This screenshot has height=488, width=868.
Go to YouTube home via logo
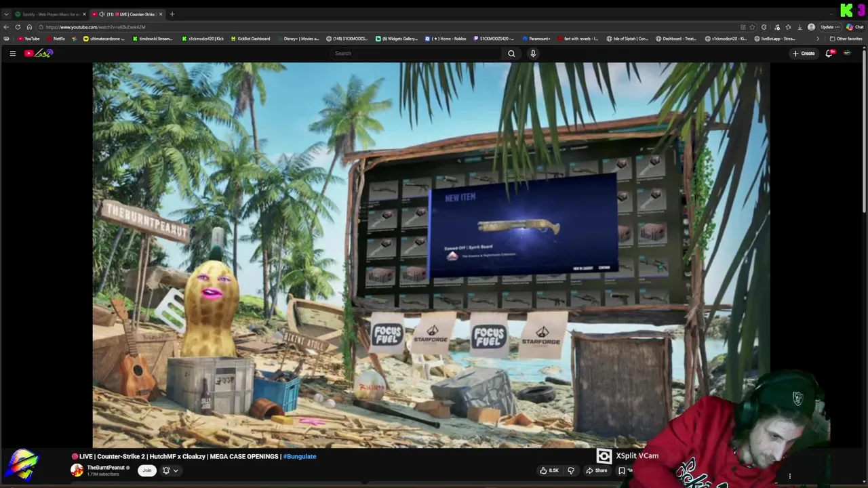(x=39, y=54)
